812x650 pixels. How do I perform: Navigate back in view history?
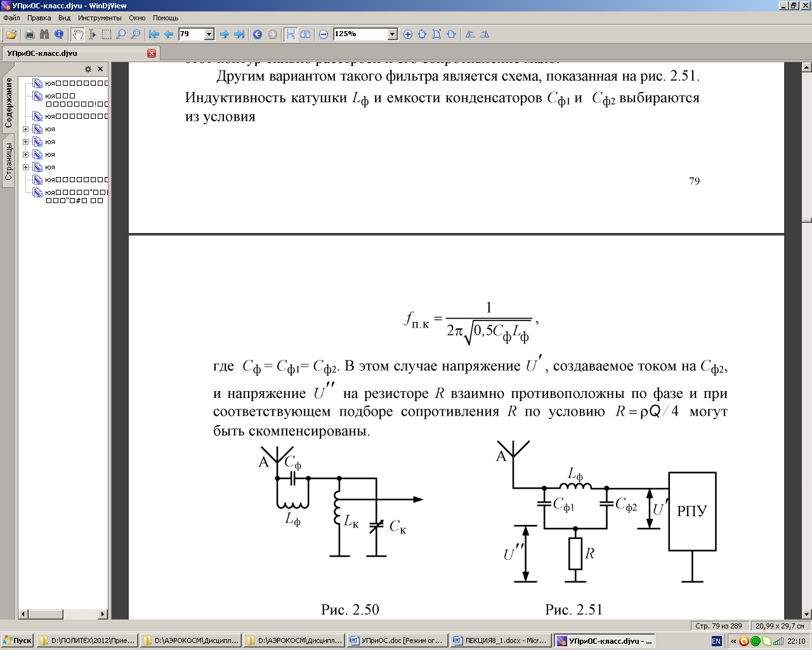[258, 34]
